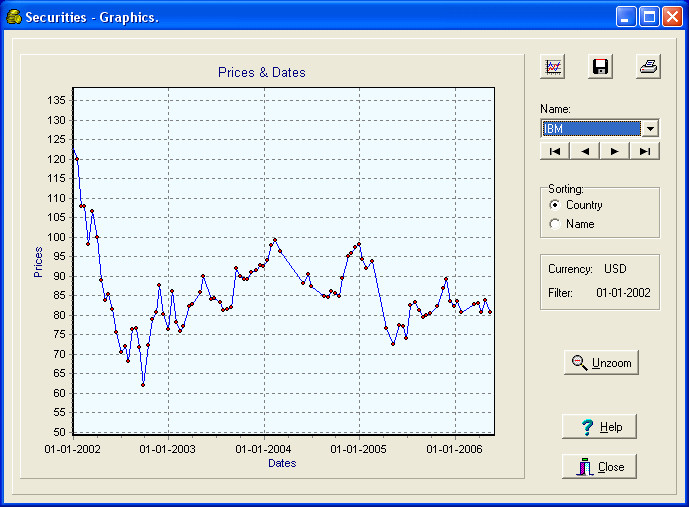689x507 pixels.
Task: Click the Securities - Graphics window title
Action: pyautogui.click(x=92, y=17)
